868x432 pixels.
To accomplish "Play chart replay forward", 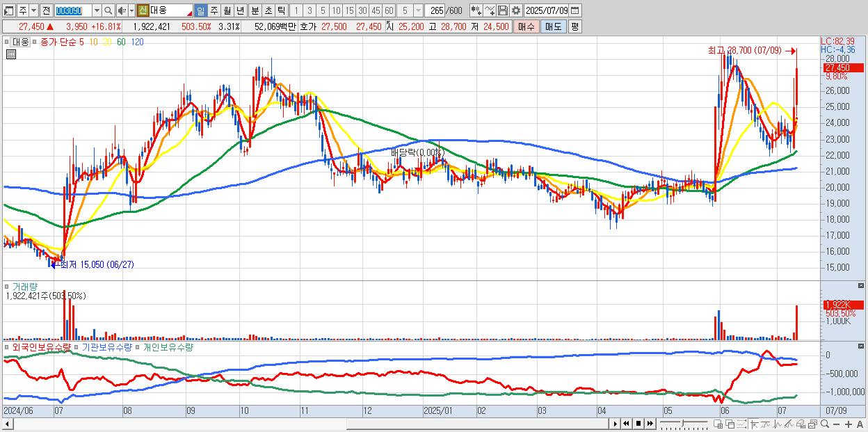I will click(x=615, y=424).
